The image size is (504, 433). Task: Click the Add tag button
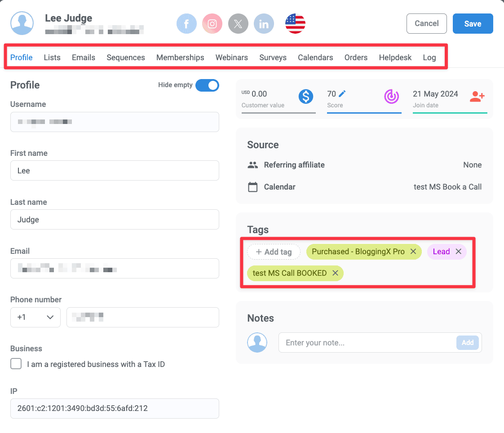pyautogui.click(x=274, y=252)
